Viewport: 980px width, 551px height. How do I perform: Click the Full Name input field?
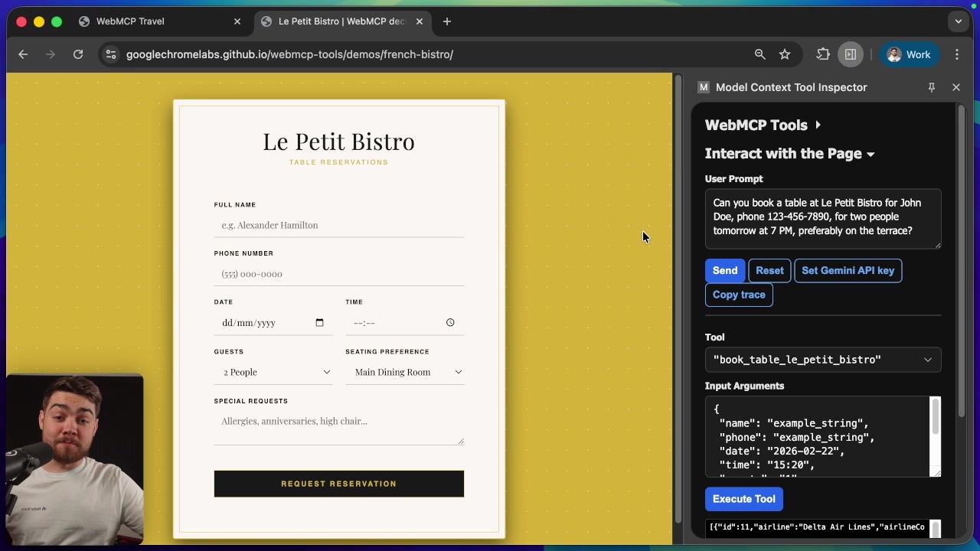point(338,225)
